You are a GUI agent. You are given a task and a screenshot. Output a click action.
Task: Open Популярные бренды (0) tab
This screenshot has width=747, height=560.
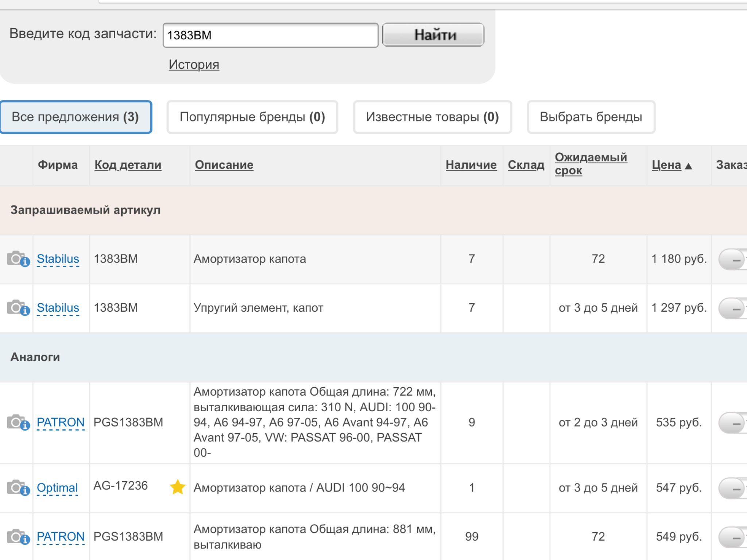click(252, 117)
